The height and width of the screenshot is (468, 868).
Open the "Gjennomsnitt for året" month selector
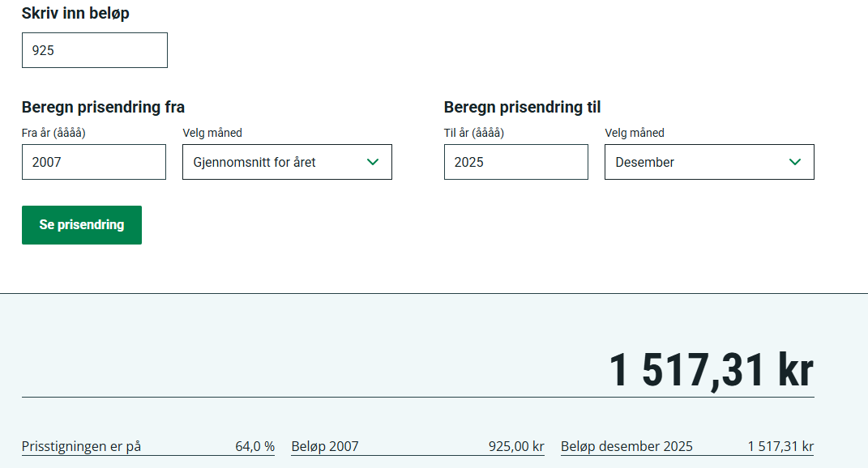276,162
